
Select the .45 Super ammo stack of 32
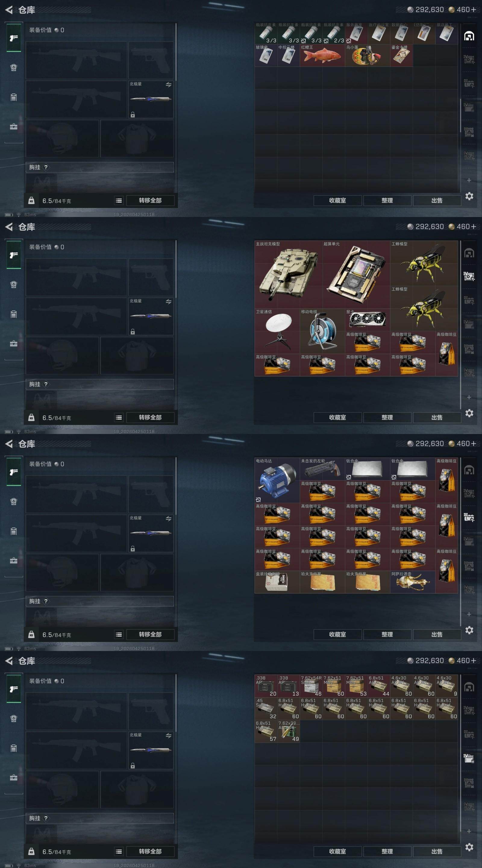(266, 709)
